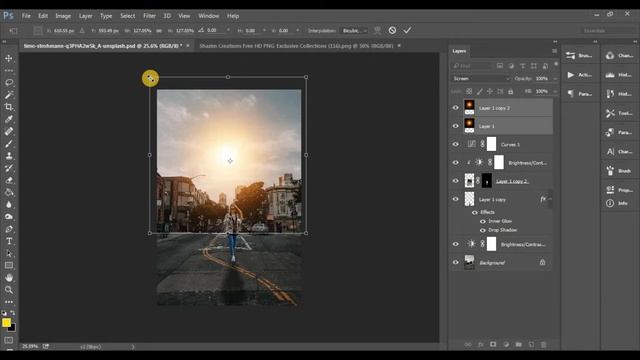Select the Lasso tool
The width and height of the screenshot is (640, 360).
pos(9,82)
